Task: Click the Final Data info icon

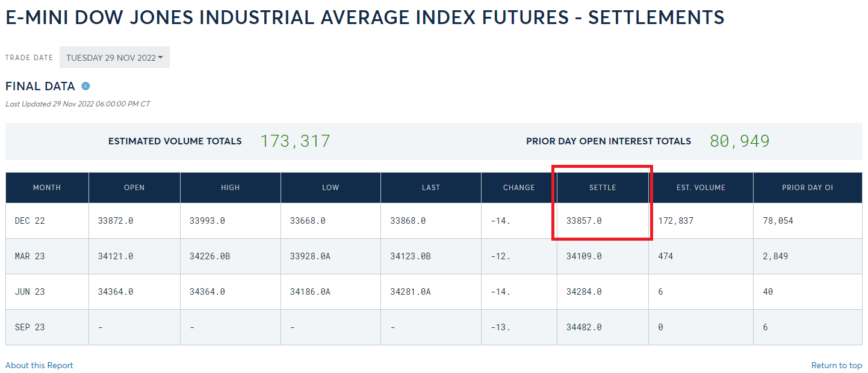Action: [85, 87]
